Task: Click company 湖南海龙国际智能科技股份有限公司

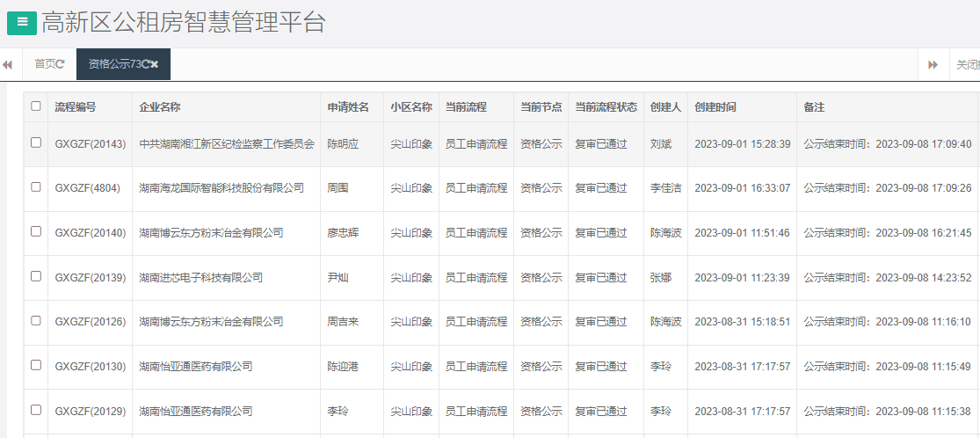Action: (221, 187)
